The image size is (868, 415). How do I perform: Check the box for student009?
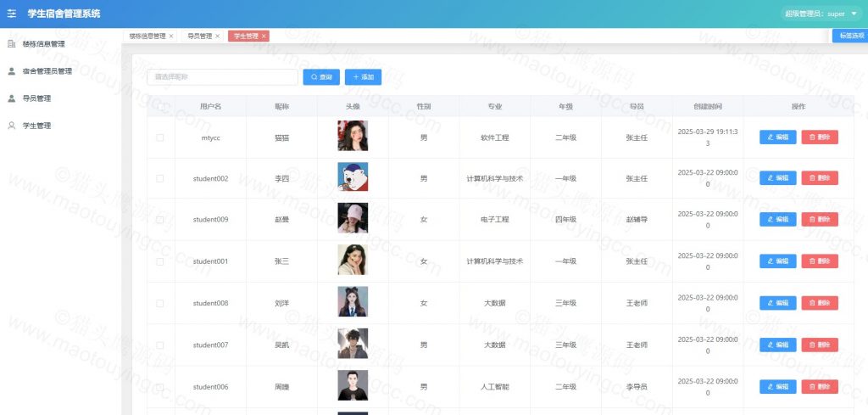click(160, 220)
